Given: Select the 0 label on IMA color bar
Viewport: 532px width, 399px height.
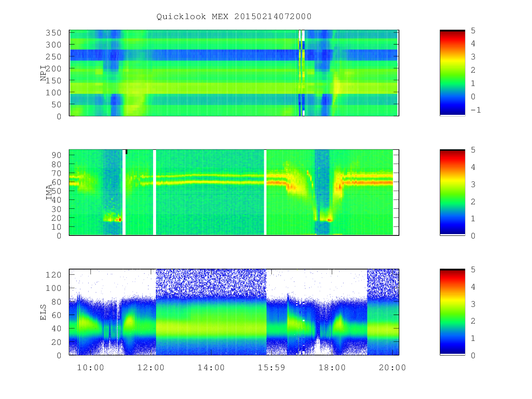Looking at the screenshot, I should click(x=473, y=235).
